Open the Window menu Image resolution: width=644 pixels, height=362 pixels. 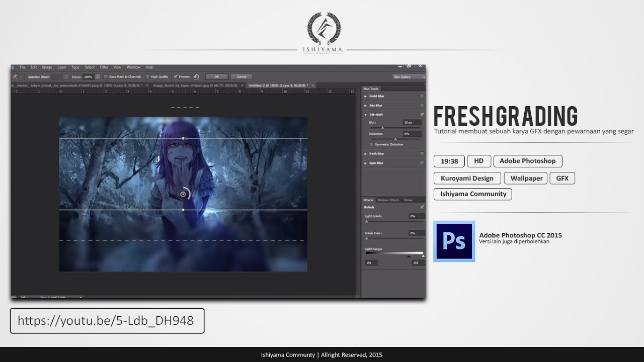coord(133,67)
